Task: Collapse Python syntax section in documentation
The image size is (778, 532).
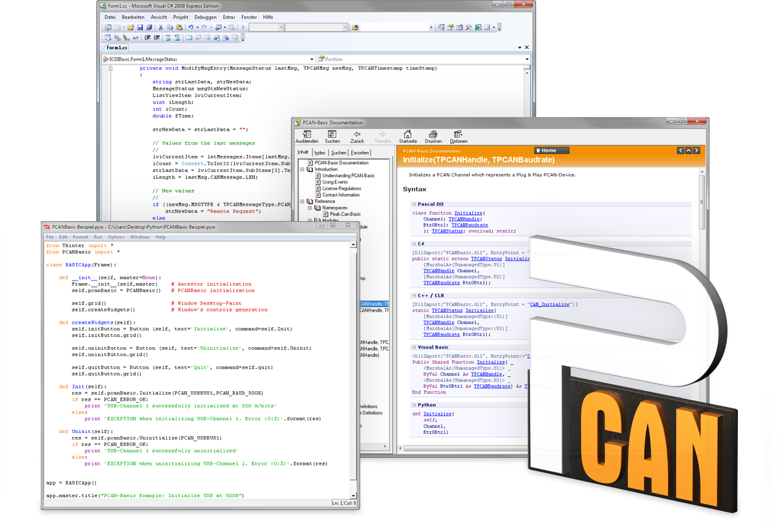Action: [414, 405]
